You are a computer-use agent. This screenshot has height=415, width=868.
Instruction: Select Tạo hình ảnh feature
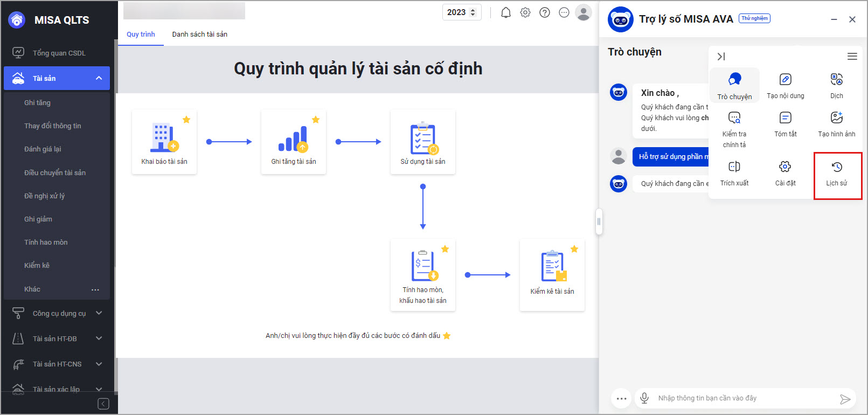click(837, 124)
